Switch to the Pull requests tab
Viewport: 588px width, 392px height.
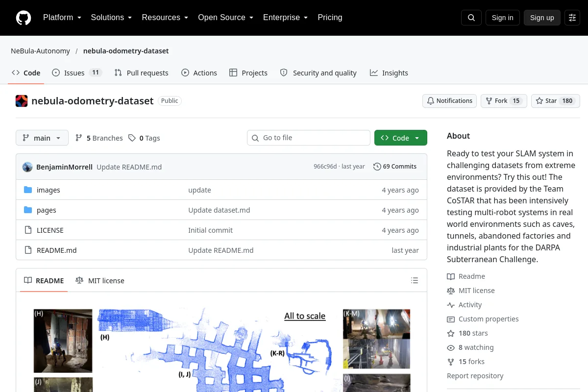point(141,73)
